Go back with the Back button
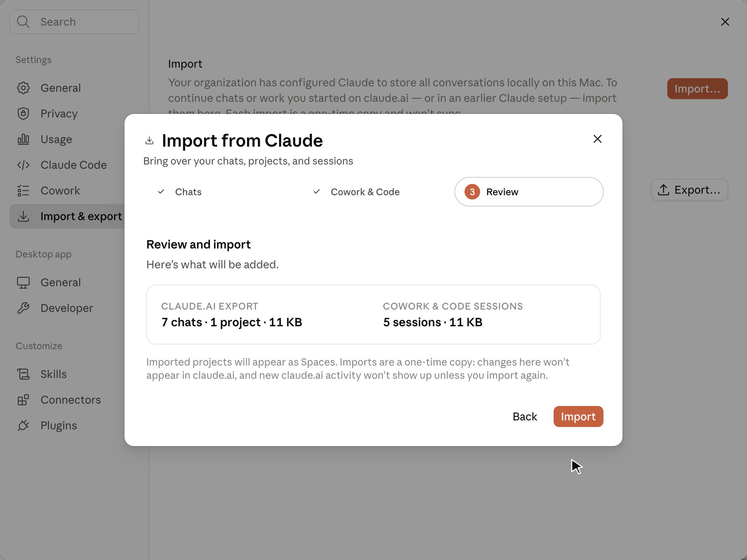 click(x=525, y=416)
